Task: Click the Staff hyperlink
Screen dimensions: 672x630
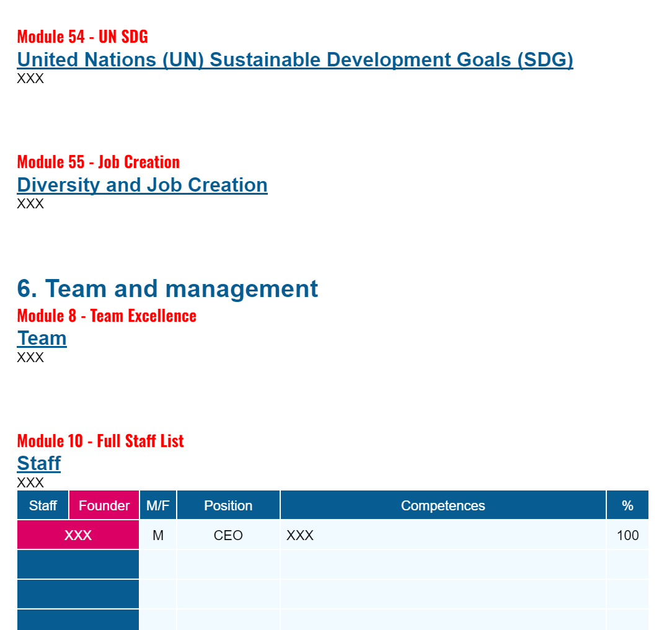Action: pyautogui.click(x=38, y=463)
